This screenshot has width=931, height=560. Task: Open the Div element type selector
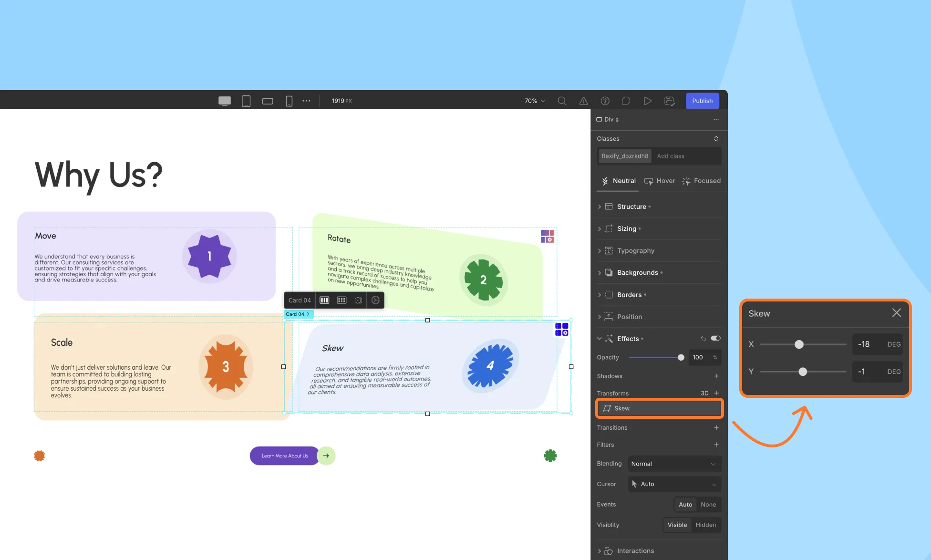(608, 119)
